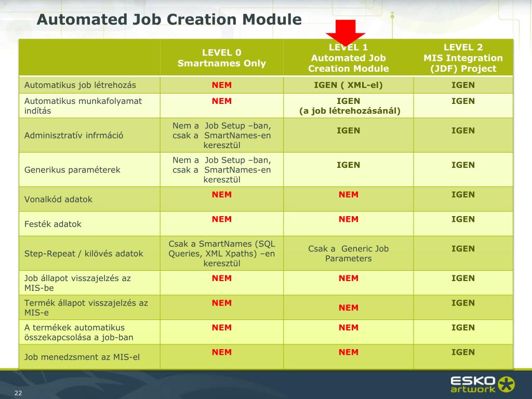Click Level 2 IGEN in the Termék állapot visszajelzés row
The image size is (532, 399).
pos(463,303)
